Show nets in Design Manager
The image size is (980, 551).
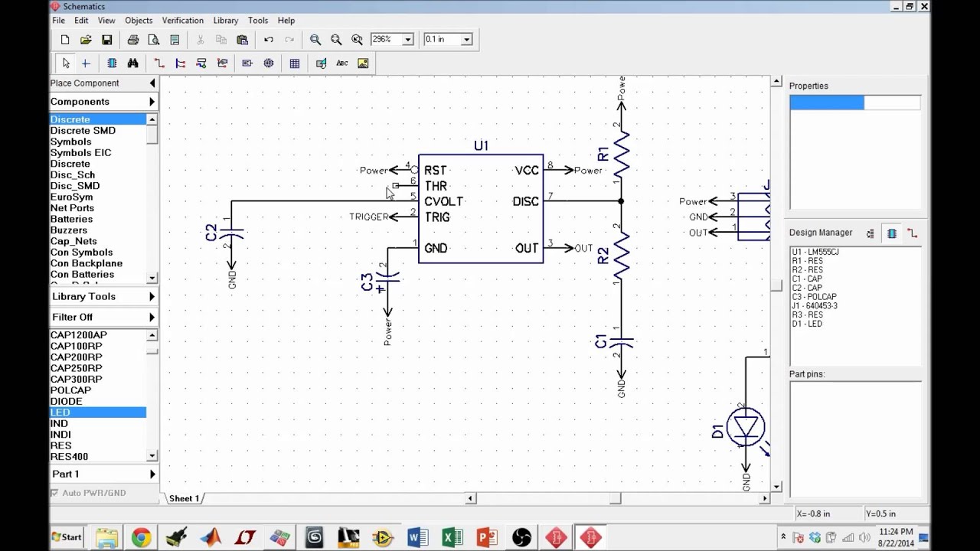point(913,233)
